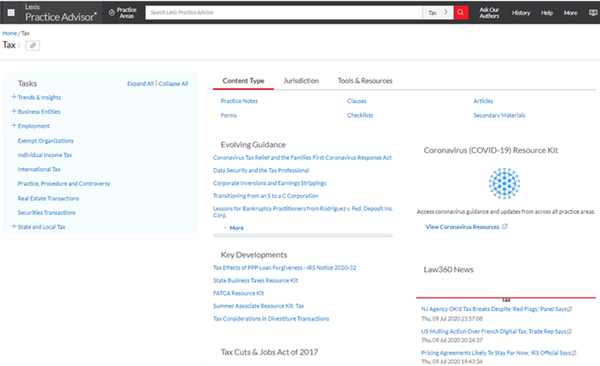Expand the Business Entities task

click(14, 111)
